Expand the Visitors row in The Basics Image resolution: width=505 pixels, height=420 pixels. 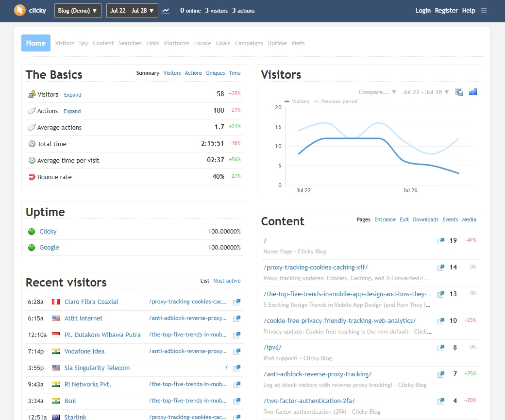(72, 95)
